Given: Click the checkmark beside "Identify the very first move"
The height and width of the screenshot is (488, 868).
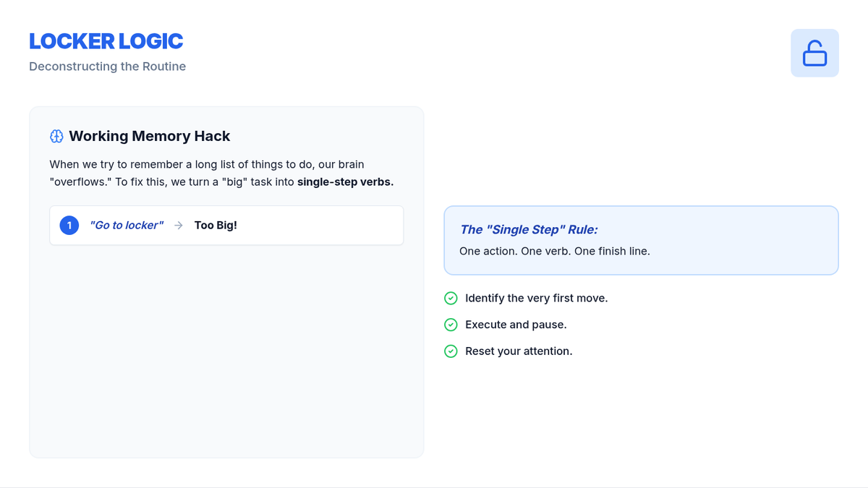Looking at the screenshot, I should click(451, 298).
